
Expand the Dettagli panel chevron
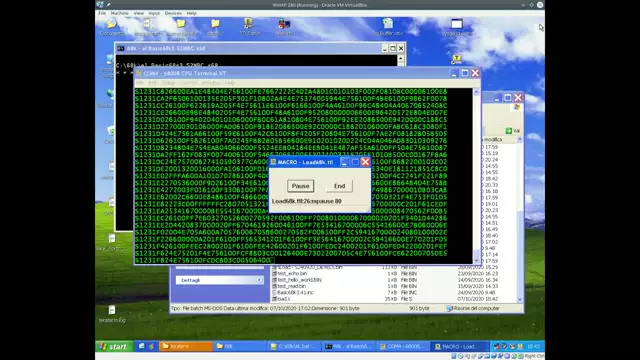(x=259, y=280)
